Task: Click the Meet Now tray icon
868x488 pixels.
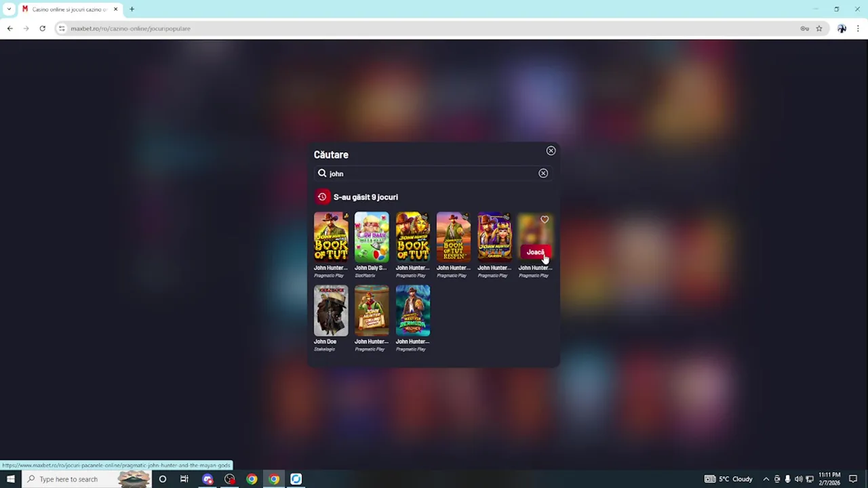Action: (x=777, y=479)
